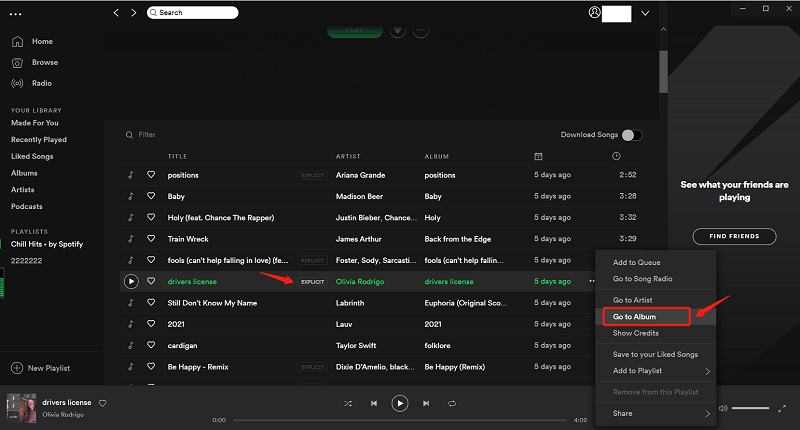Play drivers license from the row button
This screenshot has height=430, width=800.
coord(131,281)
